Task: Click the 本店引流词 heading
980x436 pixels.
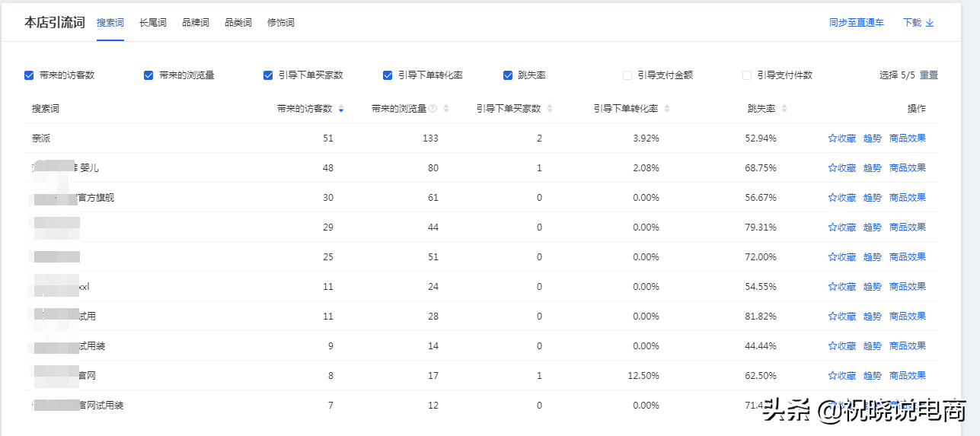Action: coord(55,23)
